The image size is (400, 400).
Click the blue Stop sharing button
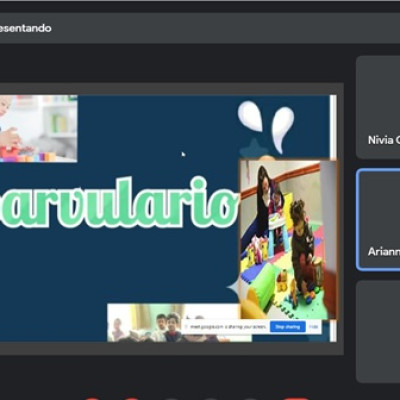click(x=287, y=327)
